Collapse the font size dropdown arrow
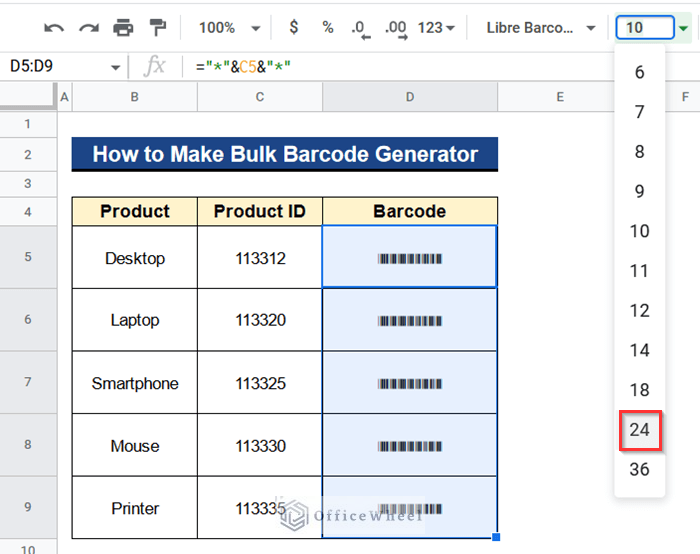 [x=683, y=28]
